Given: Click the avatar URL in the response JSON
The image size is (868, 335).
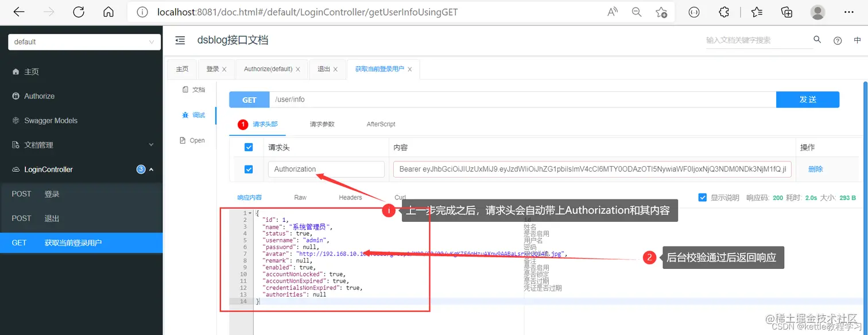Looking at the screenshot, I should [431, 253].
